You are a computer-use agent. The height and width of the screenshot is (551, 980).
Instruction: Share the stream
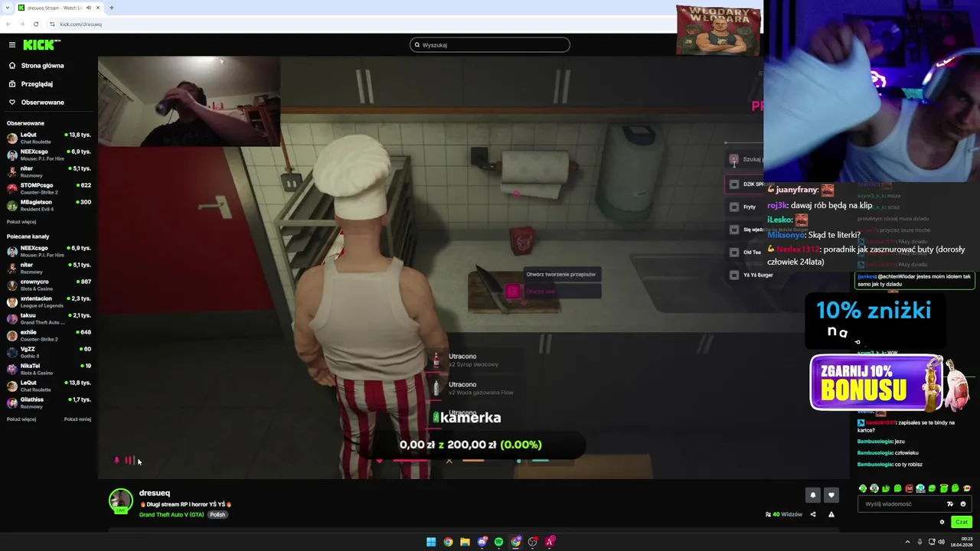813,514
